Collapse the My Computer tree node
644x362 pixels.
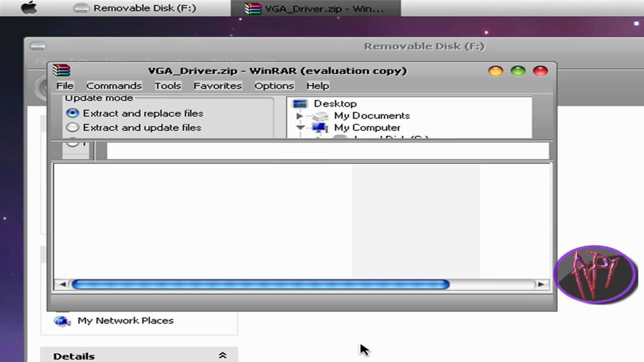point(301,128)
